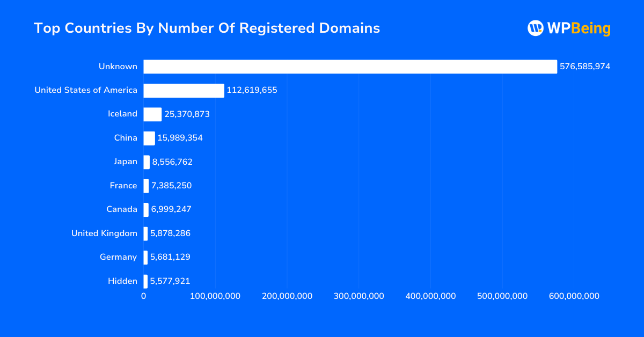This screenshot has width=644, height=337.
Task: Select the Iceland axis label
Action: 122,113
